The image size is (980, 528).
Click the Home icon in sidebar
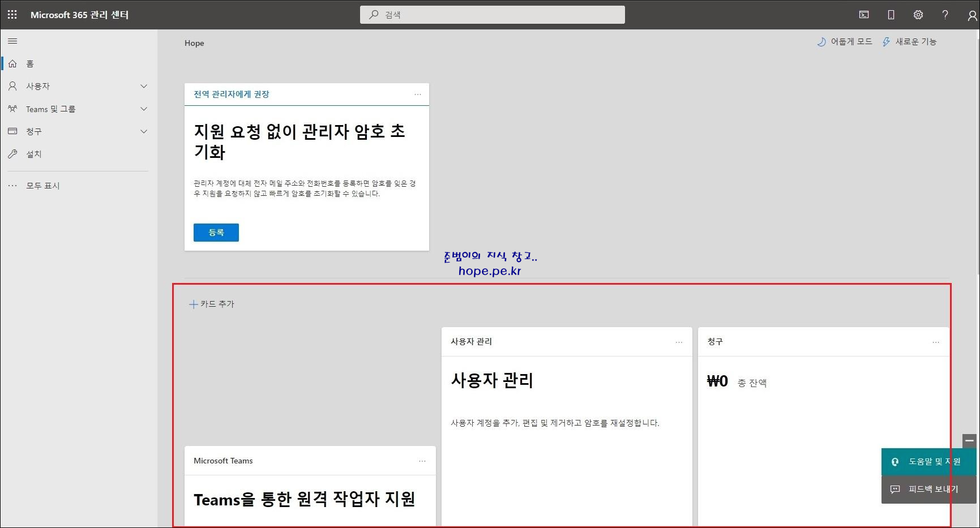(x=12, y=63)
